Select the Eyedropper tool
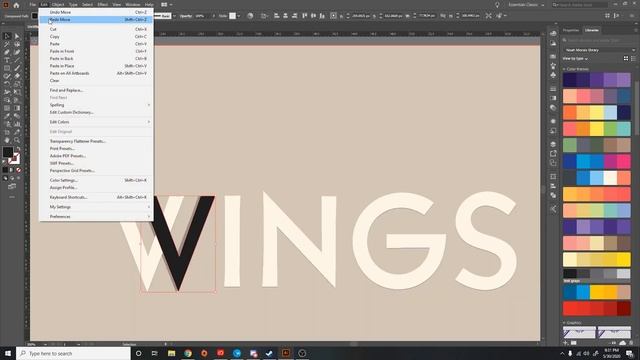The image size is (640, 360). [7, 116]
